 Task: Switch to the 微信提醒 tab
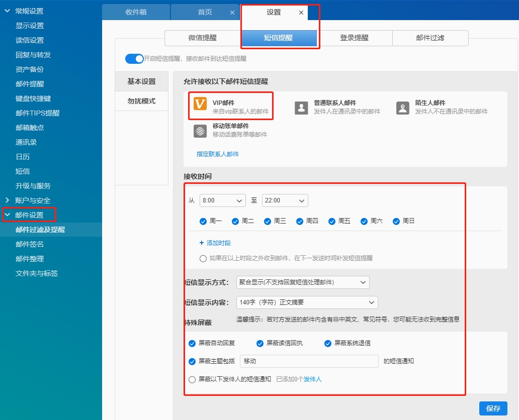(203, 38)
